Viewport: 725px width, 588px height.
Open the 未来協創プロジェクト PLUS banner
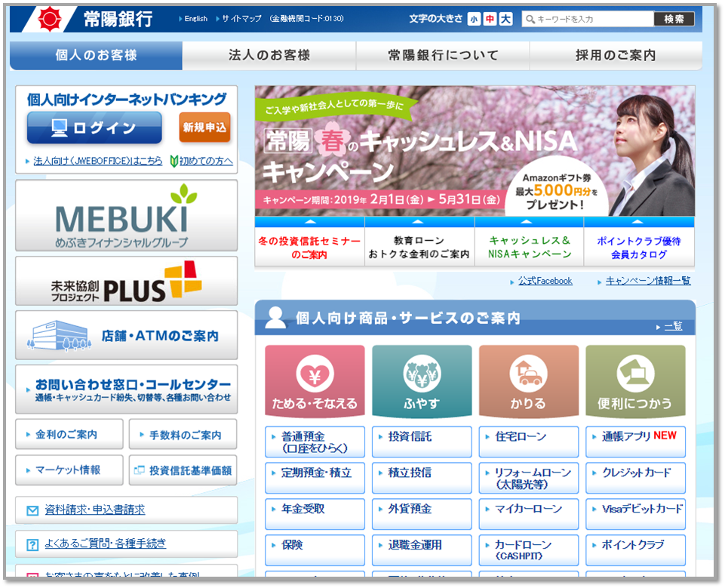click(126, 282)
